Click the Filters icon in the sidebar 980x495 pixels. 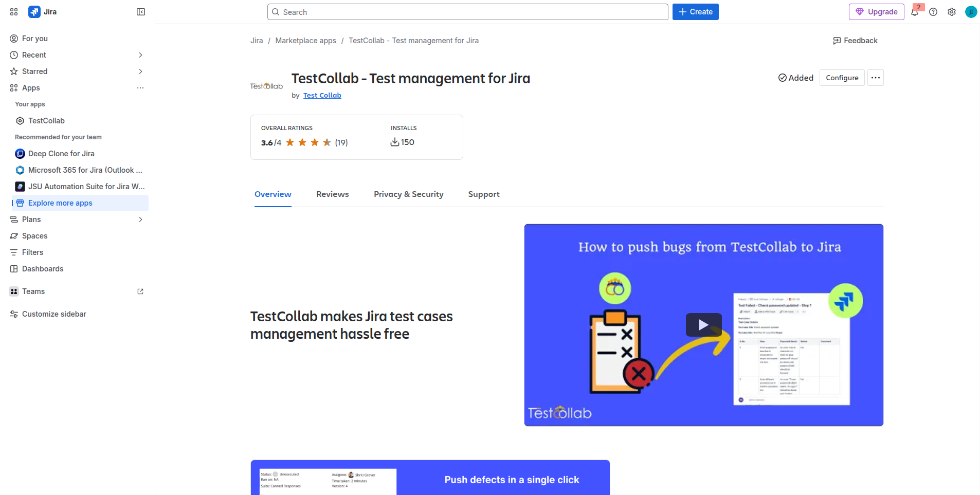point(14,252)
